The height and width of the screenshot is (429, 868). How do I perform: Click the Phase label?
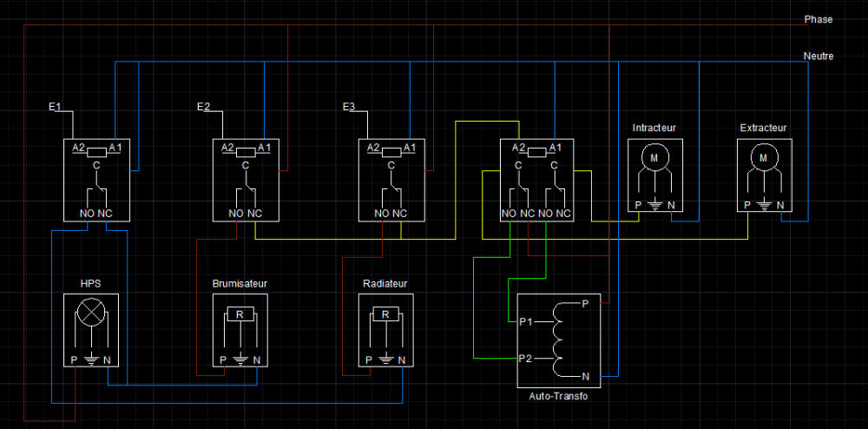(819, 19)
